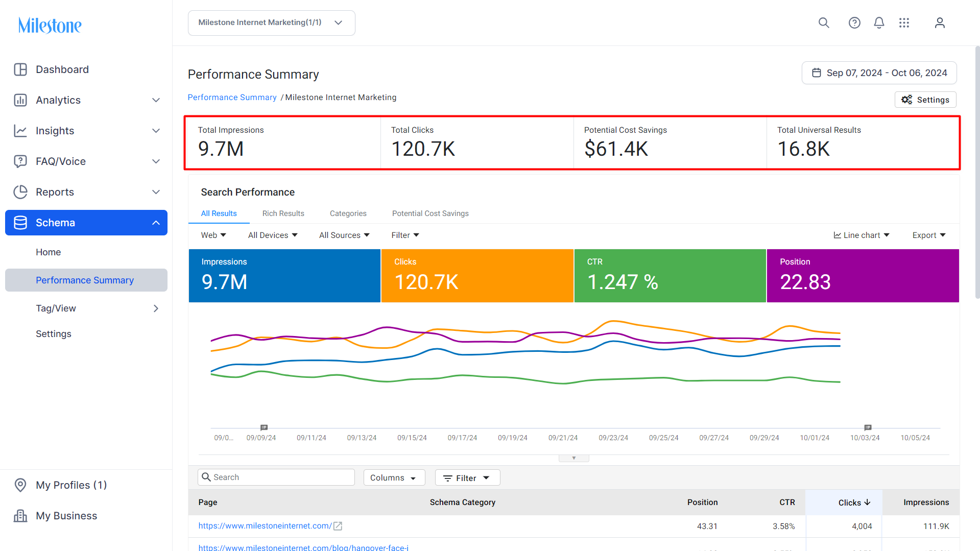The width and height of the screenshot is (980, 551).
Task: Open the apps grid icon
Action: coord(904,23)
